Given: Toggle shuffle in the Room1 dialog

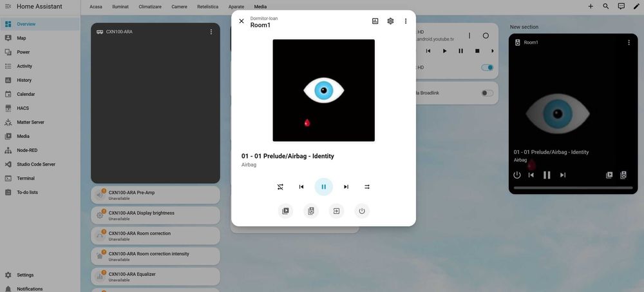Looking at the screenshot, I should [x=280, y=187].
